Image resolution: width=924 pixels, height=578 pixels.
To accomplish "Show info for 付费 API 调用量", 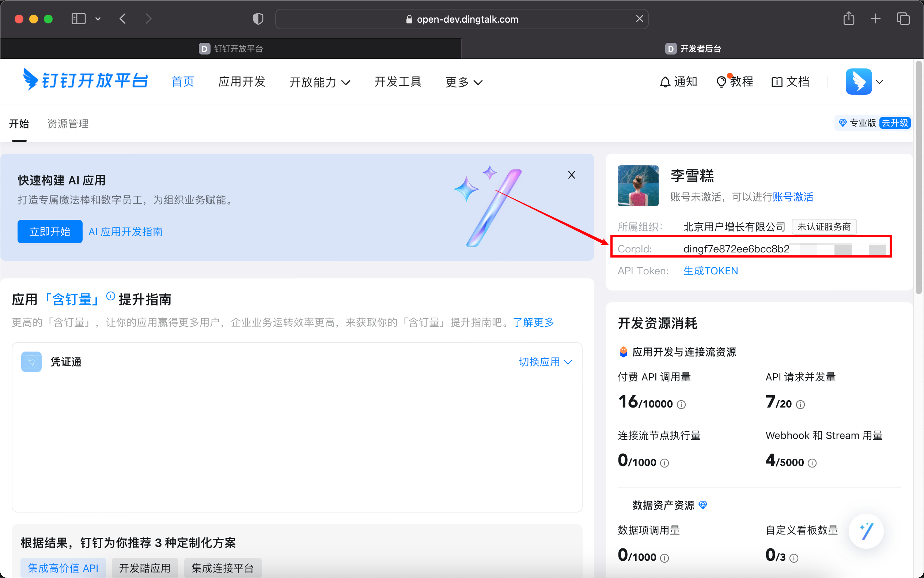I will (x=681, y=405).
